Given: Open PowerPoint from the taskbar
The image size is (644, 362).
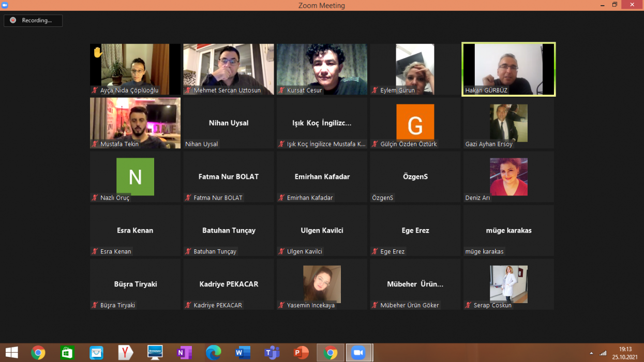Looking at the screenshot, I should [x=301, y=353].
